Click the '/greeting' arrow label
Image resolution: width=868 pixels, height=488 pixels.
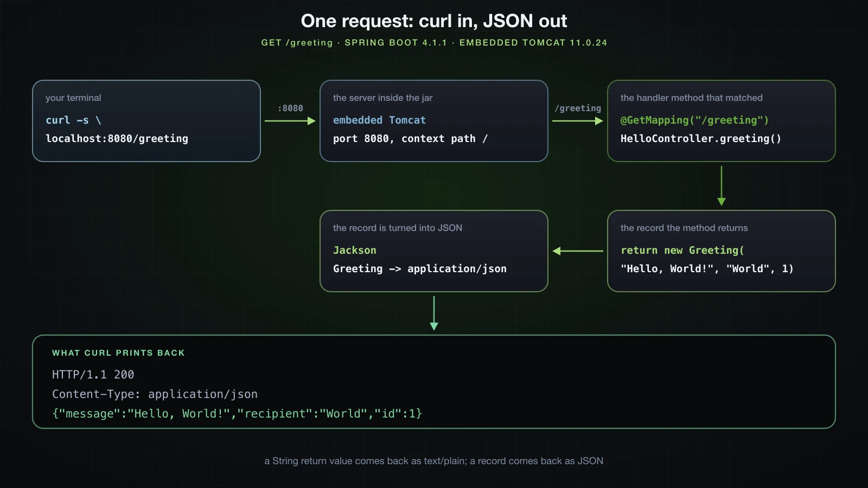[x=578, y=108]
